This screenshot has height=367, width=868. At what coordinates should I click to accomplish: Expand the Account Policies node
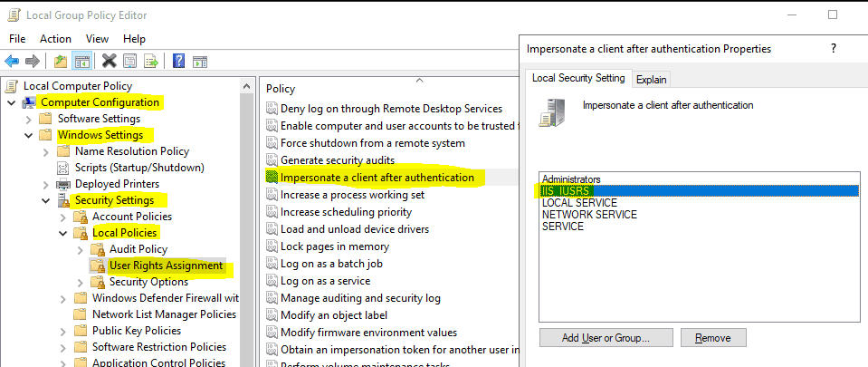pos(63,217)
